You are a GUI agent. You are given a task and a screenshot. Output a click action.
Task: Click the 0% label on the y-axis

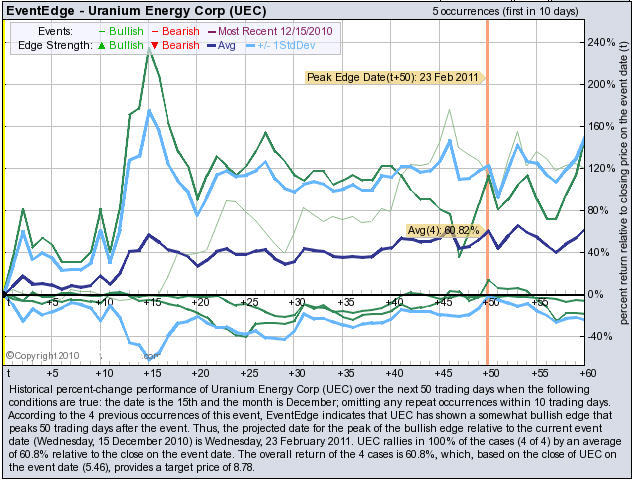coord(598,294)
